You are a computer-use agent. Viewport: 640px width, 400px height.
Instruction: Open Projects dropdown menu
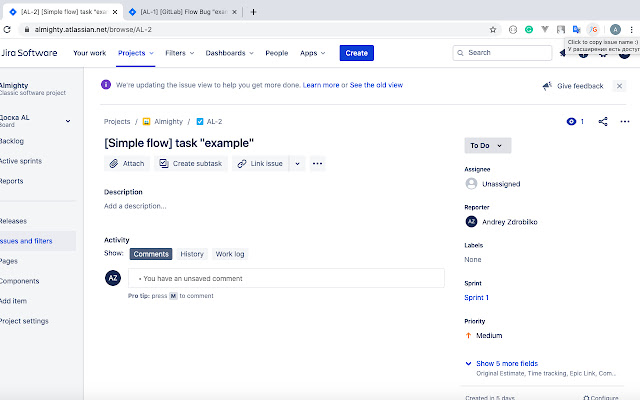pyautogui.click(x=136, y=53)
